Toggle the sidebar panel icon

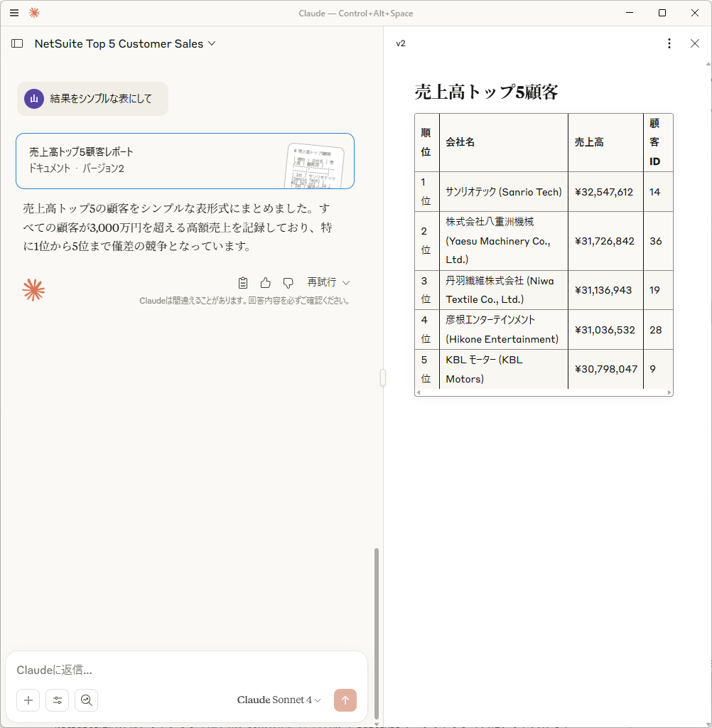click(17, 43)
